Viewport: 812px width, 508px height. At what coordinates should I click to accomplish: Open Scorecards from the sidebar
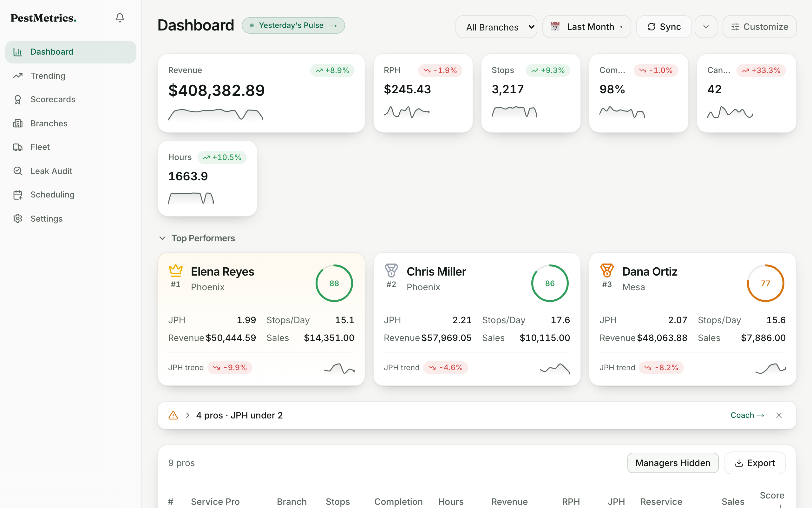70,99
